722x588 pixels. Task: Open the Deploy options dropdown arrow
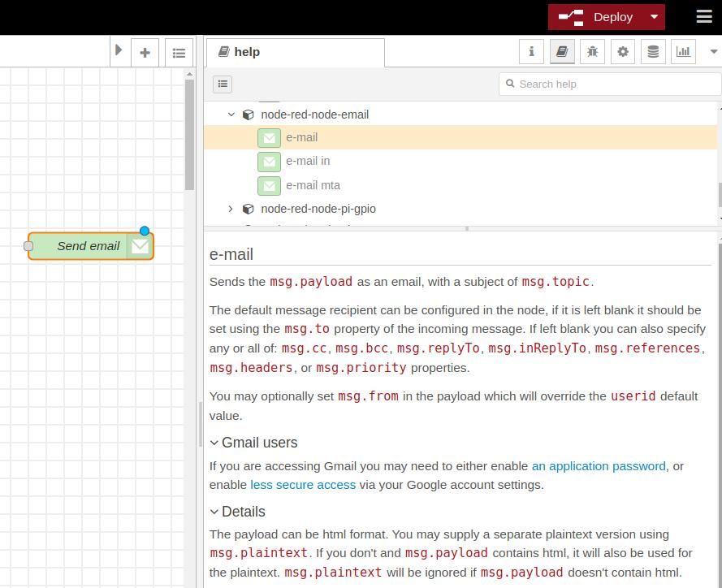pos(655,17)
